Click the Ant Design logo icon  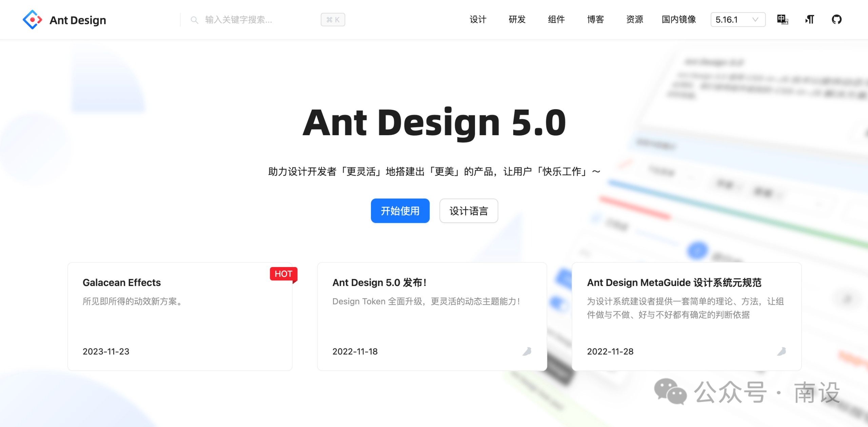point(32,20)
